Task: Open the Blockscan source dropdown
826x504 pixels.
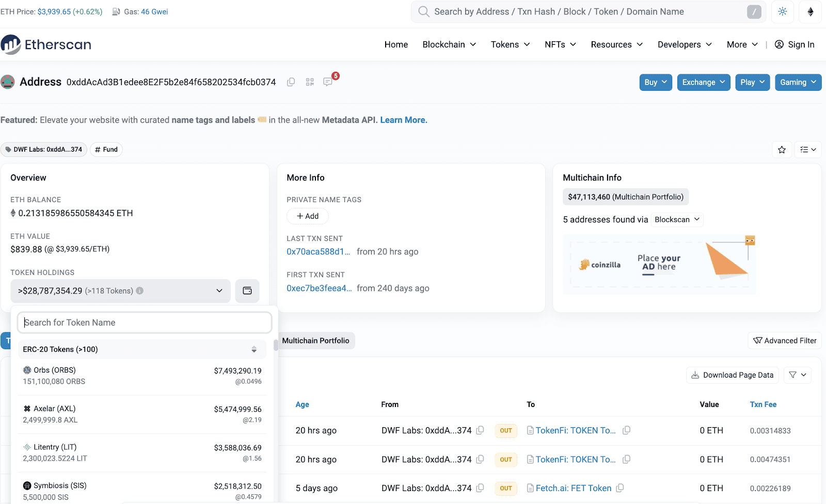Action: tap(677, 220)
